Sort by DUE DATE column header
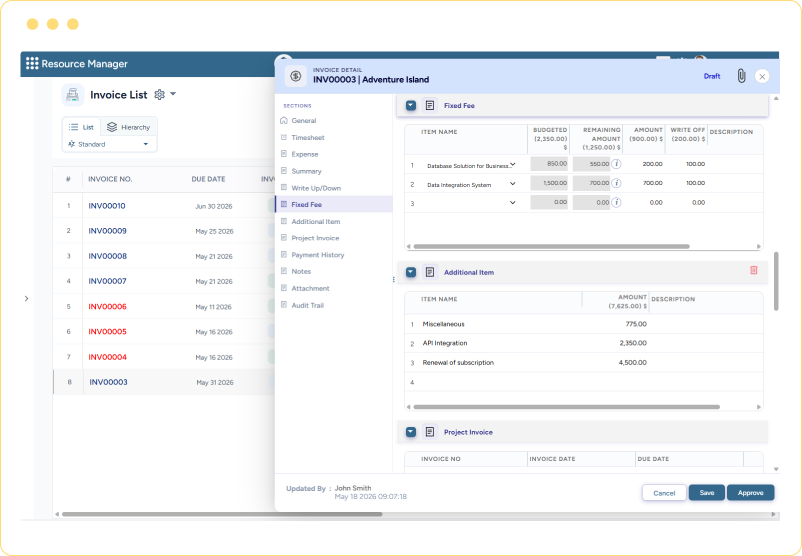Screen dimensions: 802x556 point(208,179)
